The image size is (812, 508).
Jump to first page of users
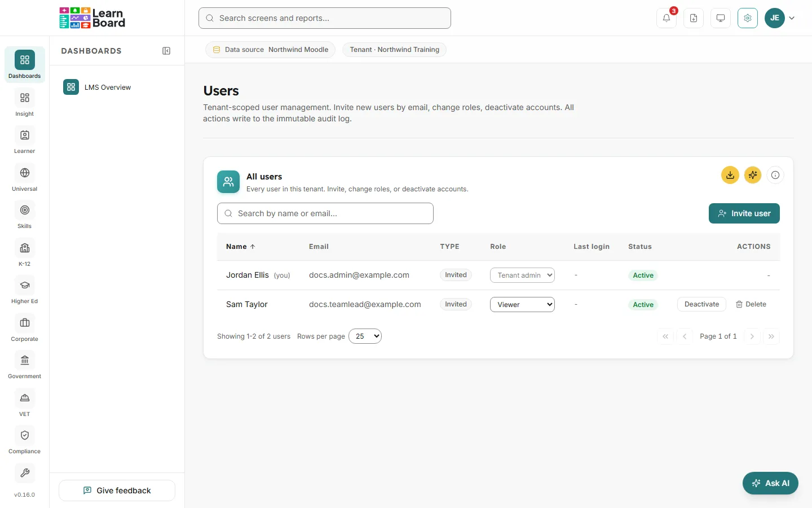tap(665, 336)
